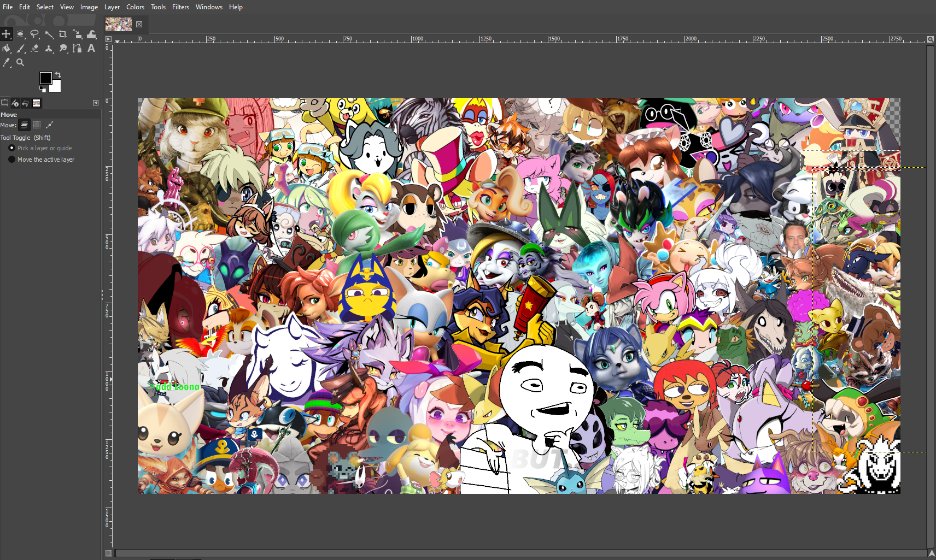Open the Image menu
The image size is (936, 560).
point(89,7)
